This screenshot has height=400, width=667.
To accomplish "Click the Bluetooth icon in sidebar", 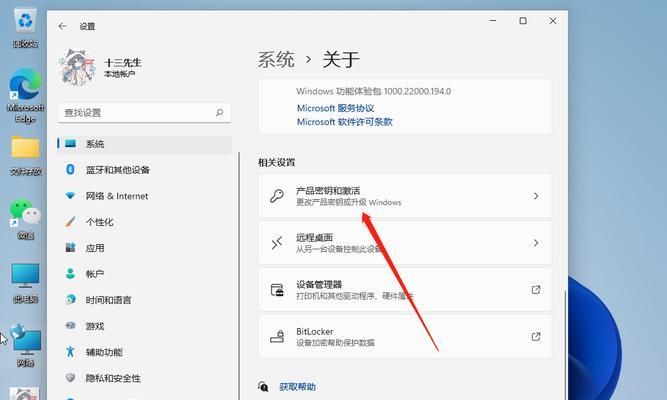I will [70, 169].
